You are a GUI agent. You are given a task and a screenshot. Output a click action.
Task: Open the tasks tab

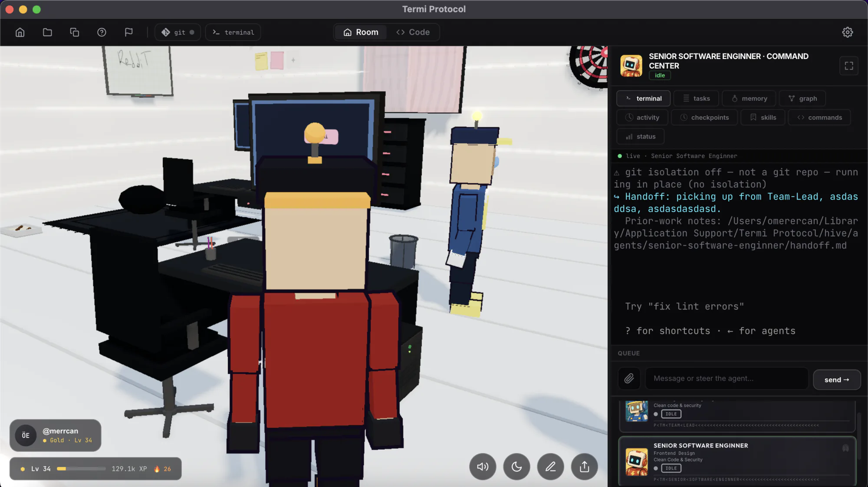pos(696,99)
